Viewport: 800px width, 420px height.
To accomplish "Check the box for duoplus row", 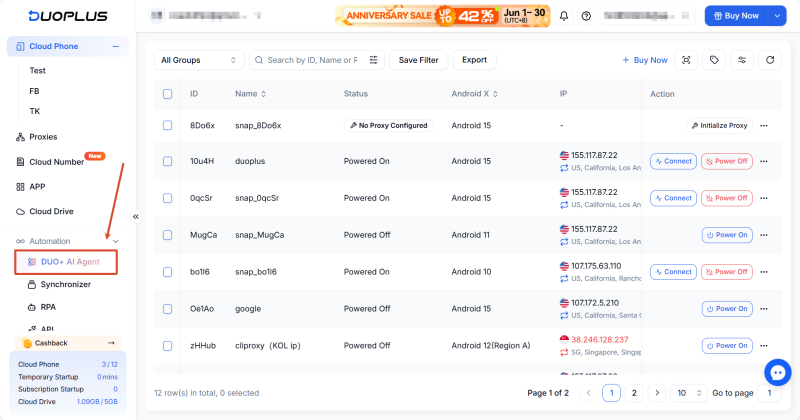I will pos(167,161).
